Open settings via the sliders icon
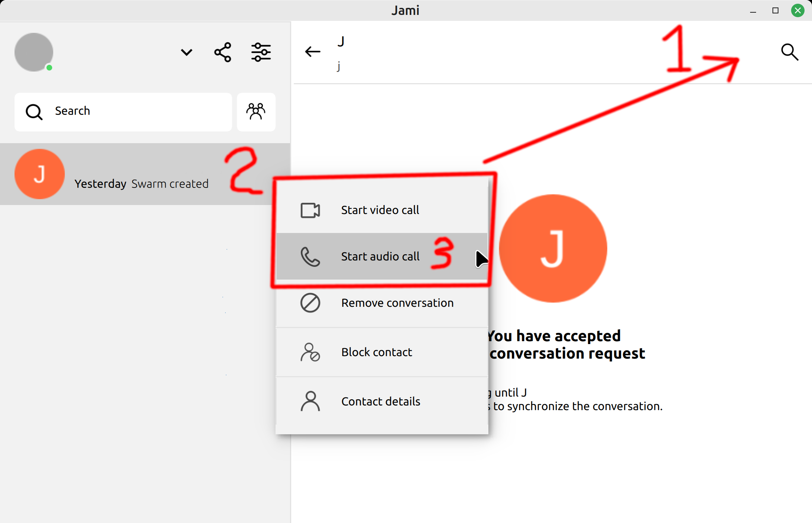Image resolution: width=812 pixels, height=523 pixels. [x=261, y=52]
